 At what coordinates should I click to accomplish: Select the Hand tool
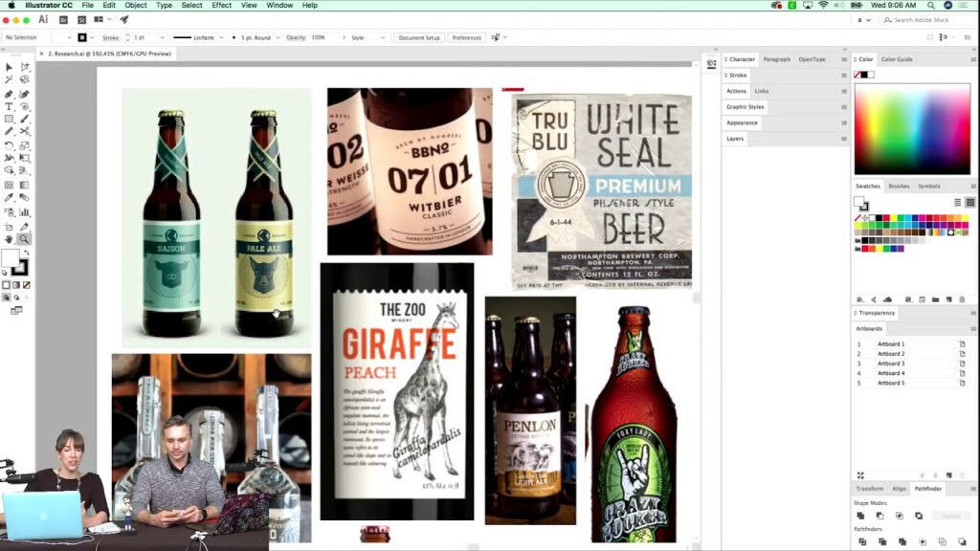coord(9,239)
